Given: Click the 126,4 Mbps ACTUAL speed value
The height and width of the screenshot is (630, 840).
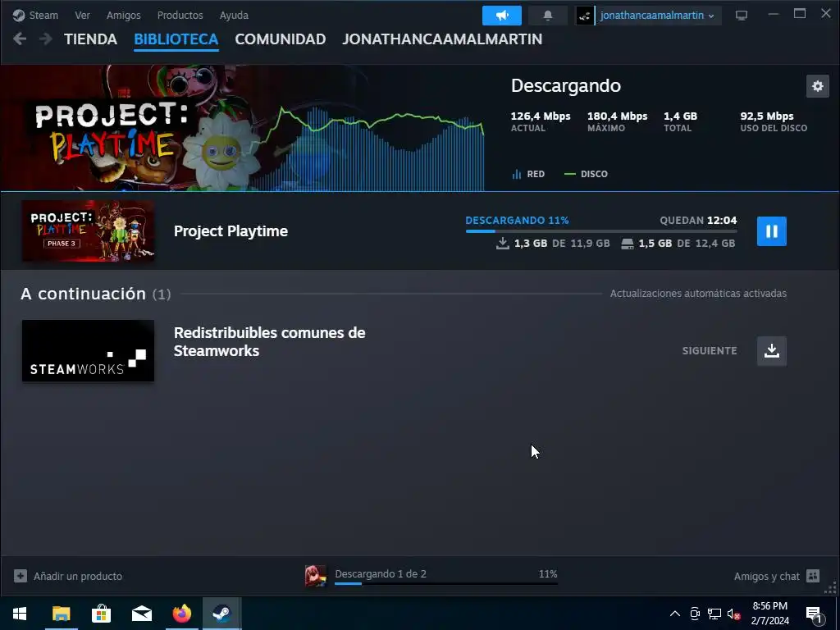Looking at the screenshot, I should pyautogui.click(x=540, y=116).
